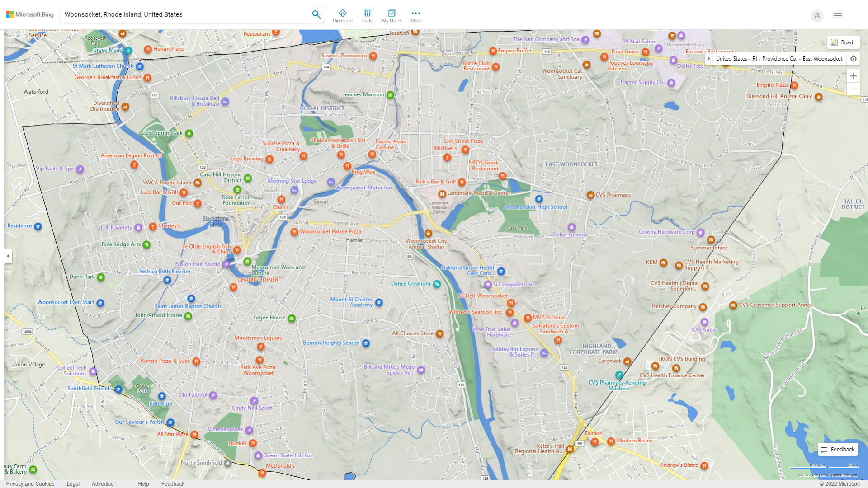Open the Privacy and Cookies link
The image size is (868, 488).
(30, 483)
